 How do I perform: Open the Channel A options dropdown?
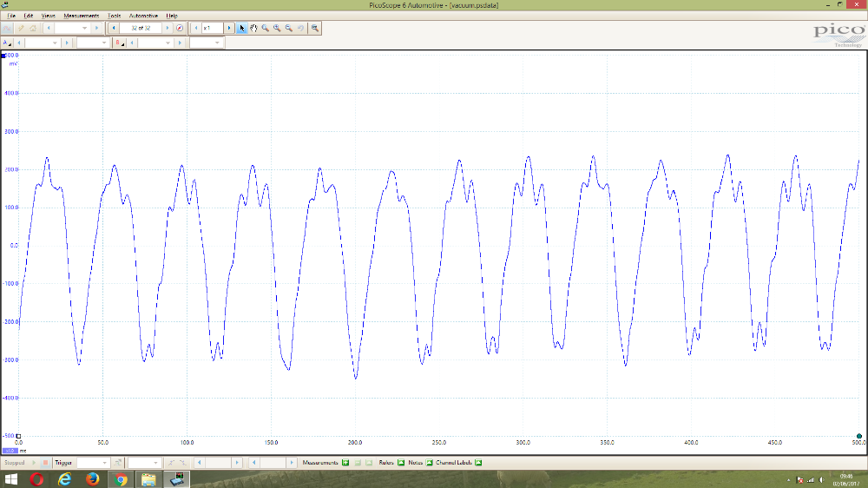click(x=9, y=43)
